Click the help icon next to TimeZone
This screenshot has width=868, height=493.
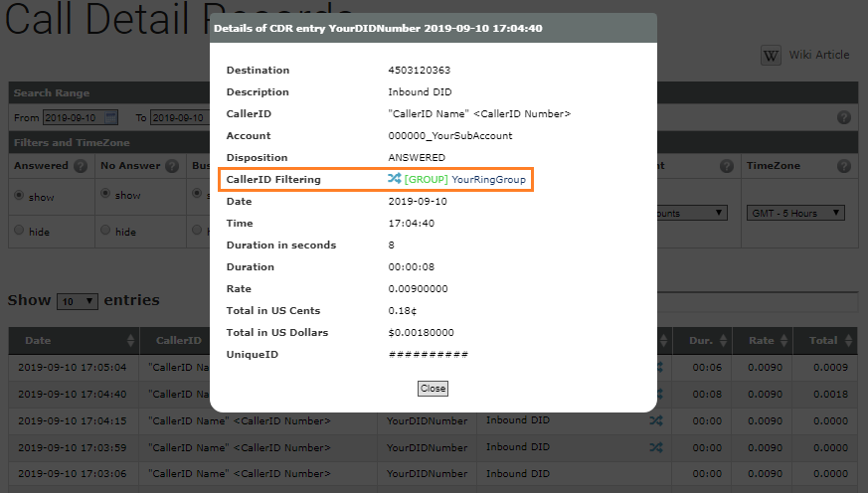(844, 166)
